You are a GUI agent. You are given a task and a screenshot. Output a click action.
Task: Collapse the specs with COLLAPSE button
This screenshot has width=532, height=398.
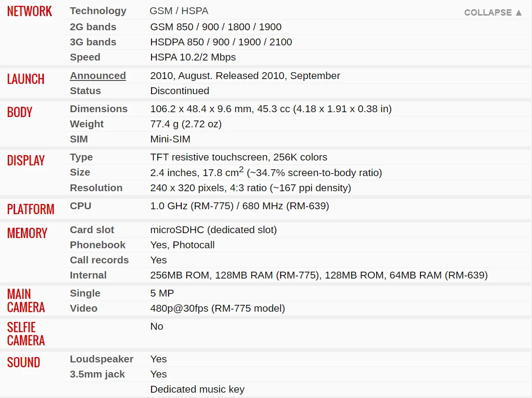493,13
